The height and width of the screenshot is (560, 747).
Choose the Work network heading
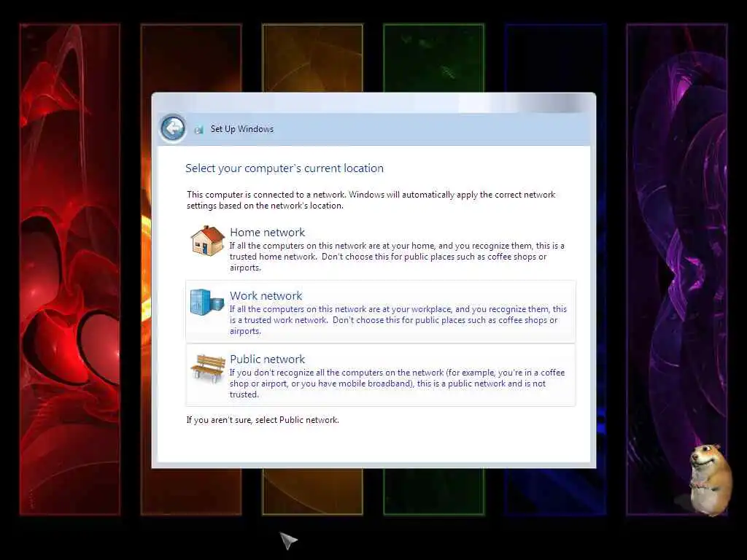(266, 296)
